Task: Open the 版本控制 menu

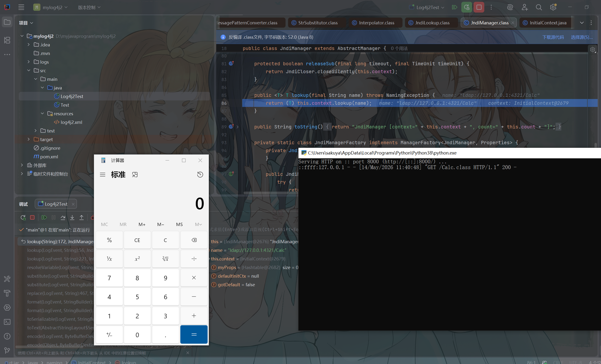Action: click(89, 7)
